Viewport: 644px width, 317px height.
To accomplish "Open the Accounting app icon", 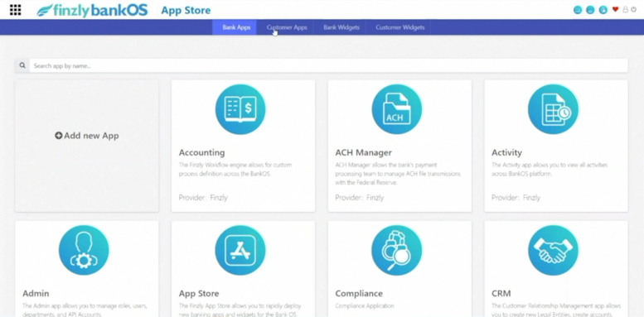I will (240, 109).
